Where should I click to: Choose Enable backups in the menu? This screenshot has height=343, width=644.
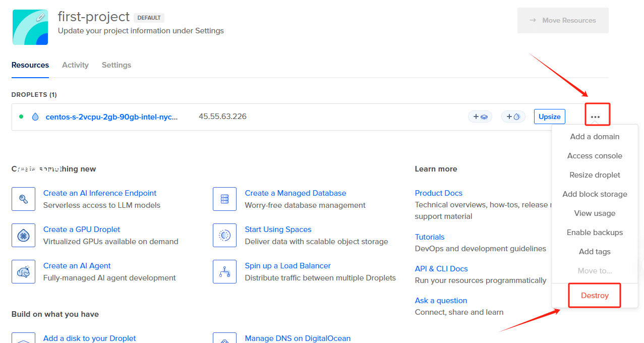595,233
